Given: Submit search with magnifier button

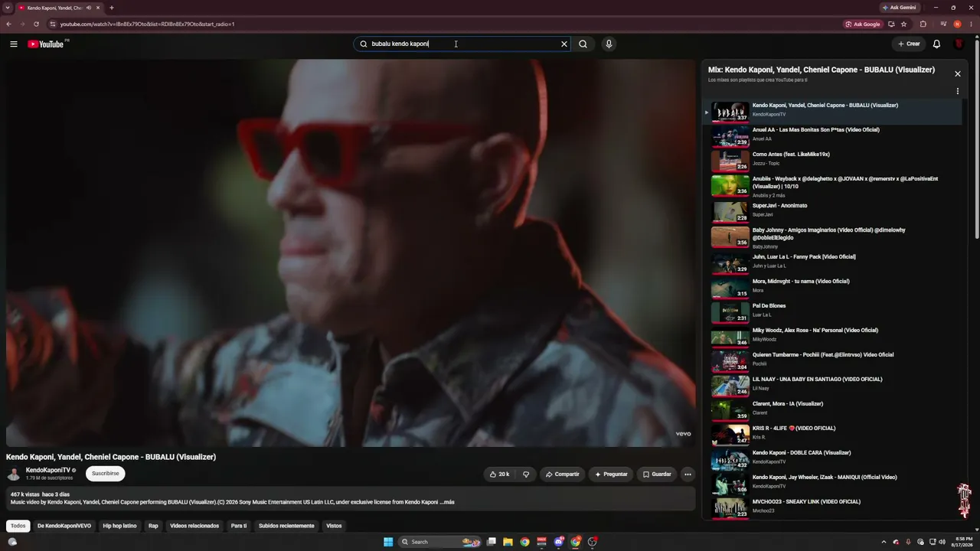Looking at the screenshot, I should [x=583, y=44].
